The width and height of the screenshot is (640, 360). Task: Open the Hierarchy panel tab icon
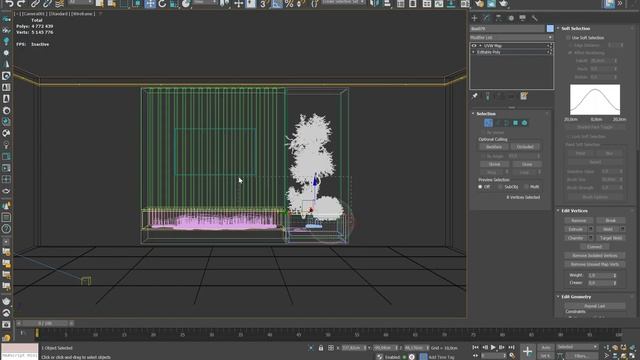coord(498,18)
